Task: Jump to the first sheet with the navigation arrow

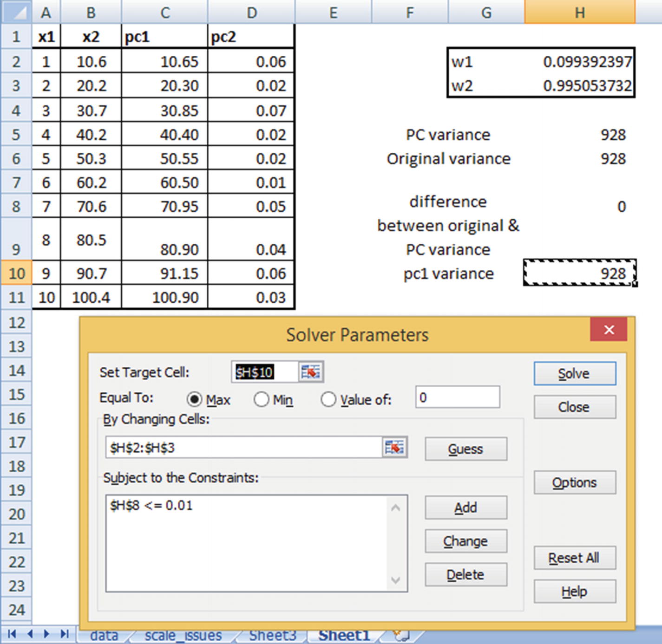Action: [x=12, y=634]
